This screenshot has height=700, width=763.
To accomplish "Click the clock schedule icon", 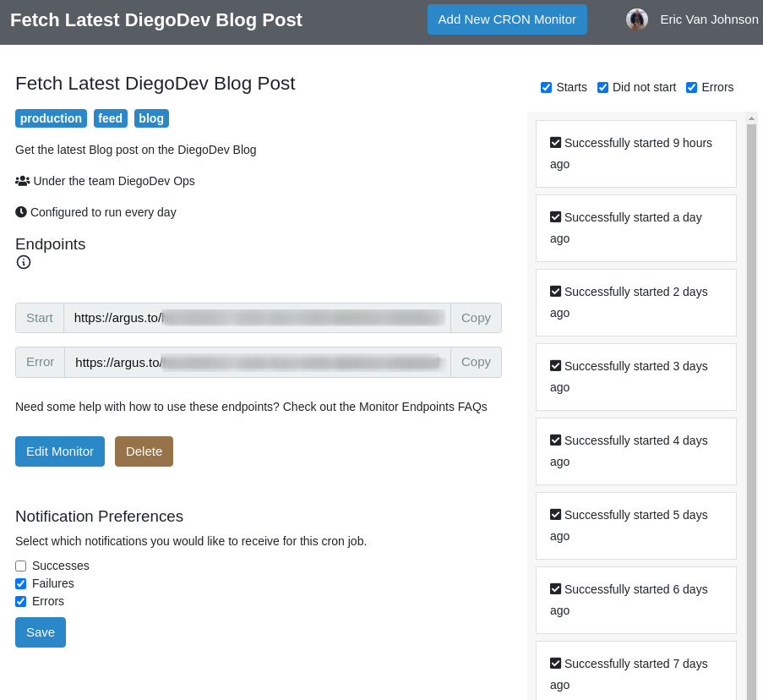I will click(21, 212).
